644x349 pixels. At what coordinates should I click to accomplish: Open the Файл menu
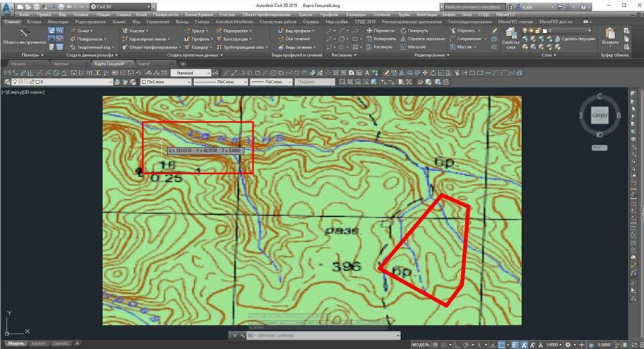coord(24,13)
